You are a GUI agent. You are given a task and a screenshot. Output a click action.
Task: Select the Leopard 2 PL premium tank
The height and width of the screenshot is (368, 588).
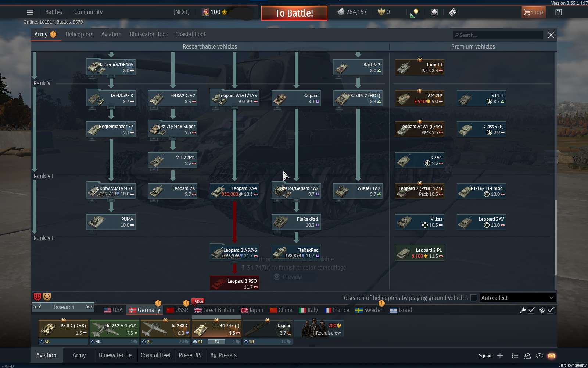point(420,253)
